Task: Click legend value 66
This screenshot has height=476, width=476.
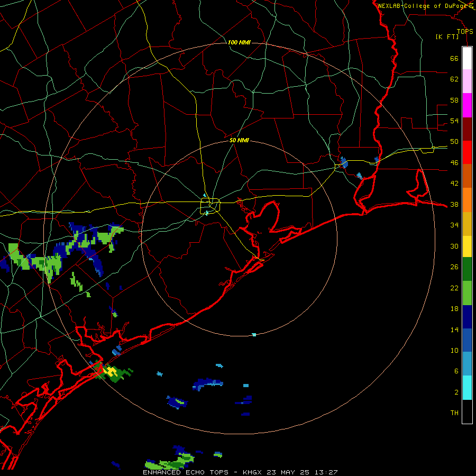Action: tap(454, 58)
